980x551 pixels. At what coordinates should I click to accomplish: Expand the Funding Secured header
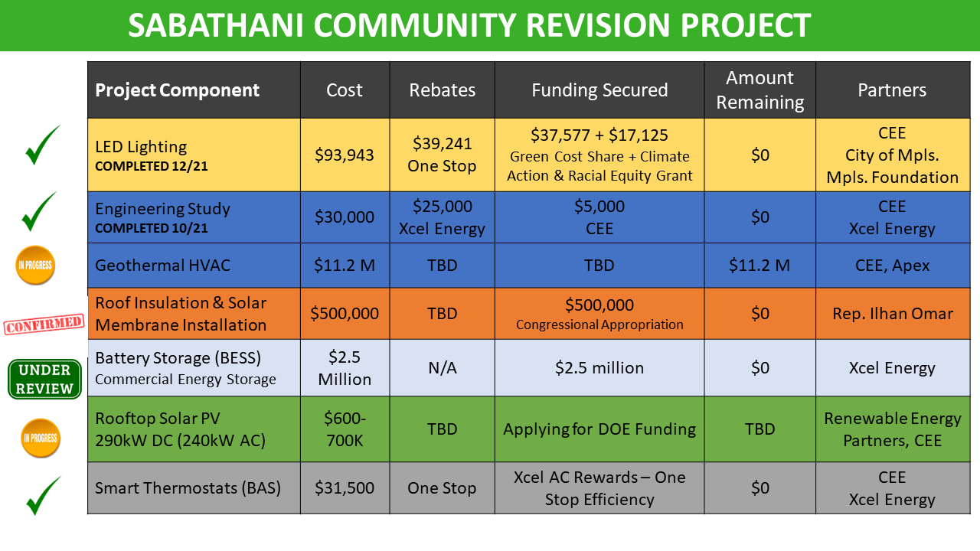click(x=599, y=90)
